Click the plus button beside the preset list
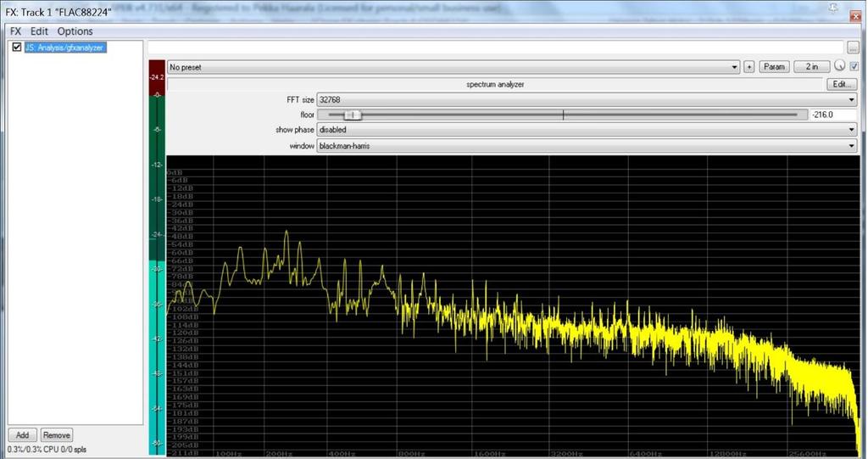 [x=749, y=67]
